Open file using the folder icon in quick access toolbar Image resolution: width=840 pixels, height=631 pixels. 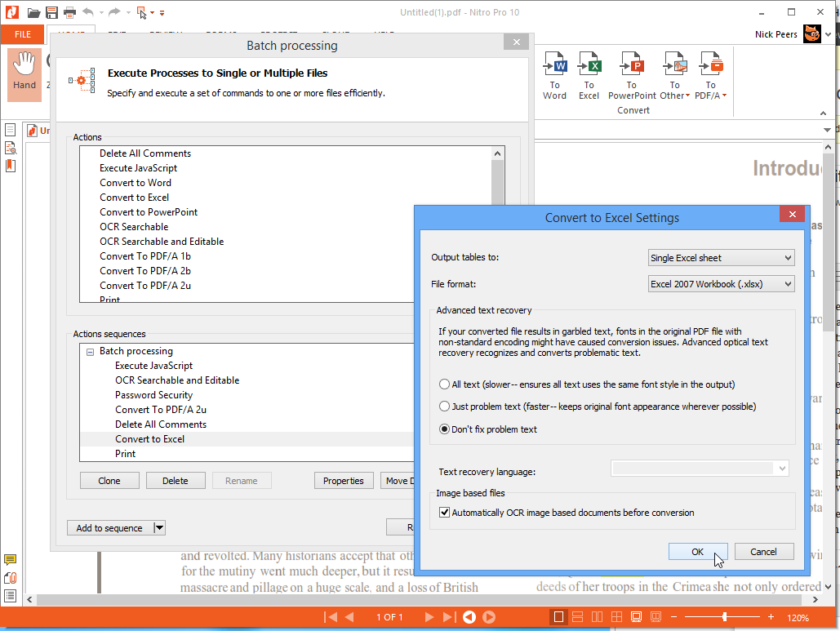coord(33,12)
